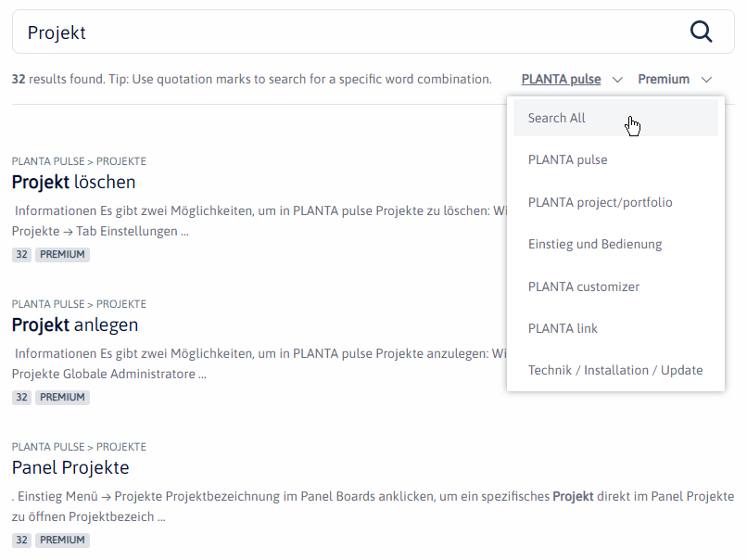The height and width of the screenshot is (560, 747).
Task: Select Technik / Installation / Update option
Action: click(x=615, y=370)
